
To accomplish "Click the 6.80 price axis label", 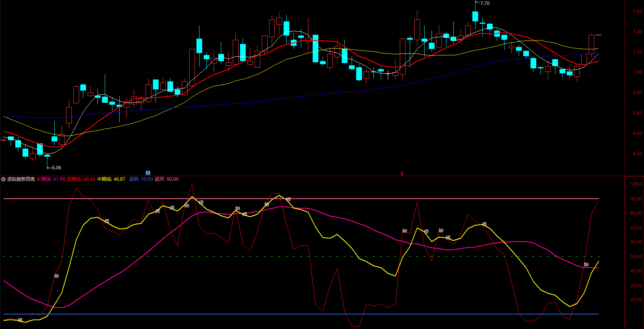I will point(637,92).
